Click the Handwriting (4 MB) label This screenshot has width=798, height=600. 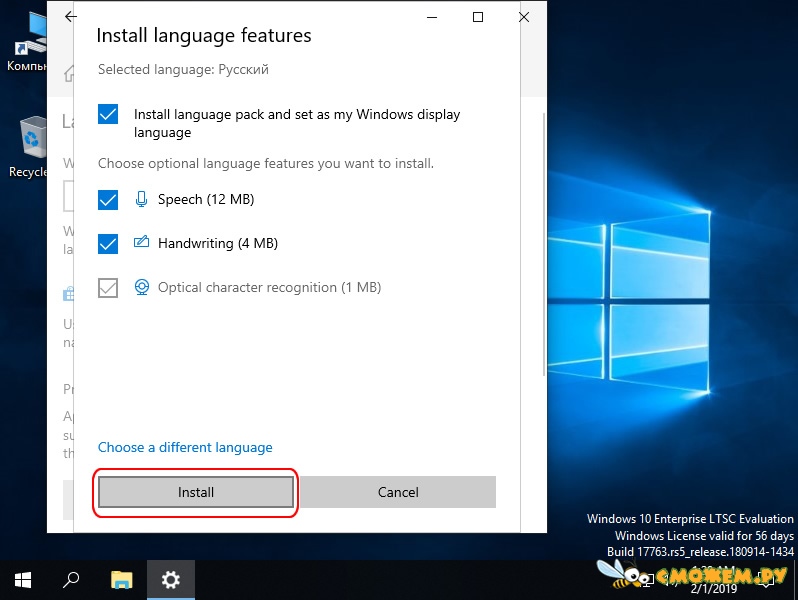[x=218, y=243]
